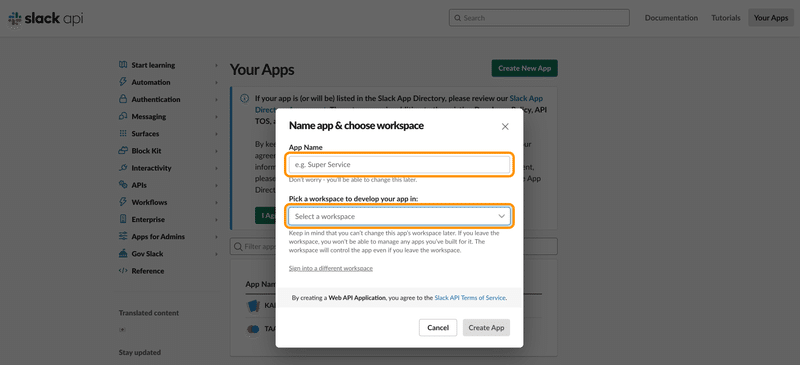Click the Messaging chat icon
The width and height of the screenshot is (800, 365).
(122, 116)
